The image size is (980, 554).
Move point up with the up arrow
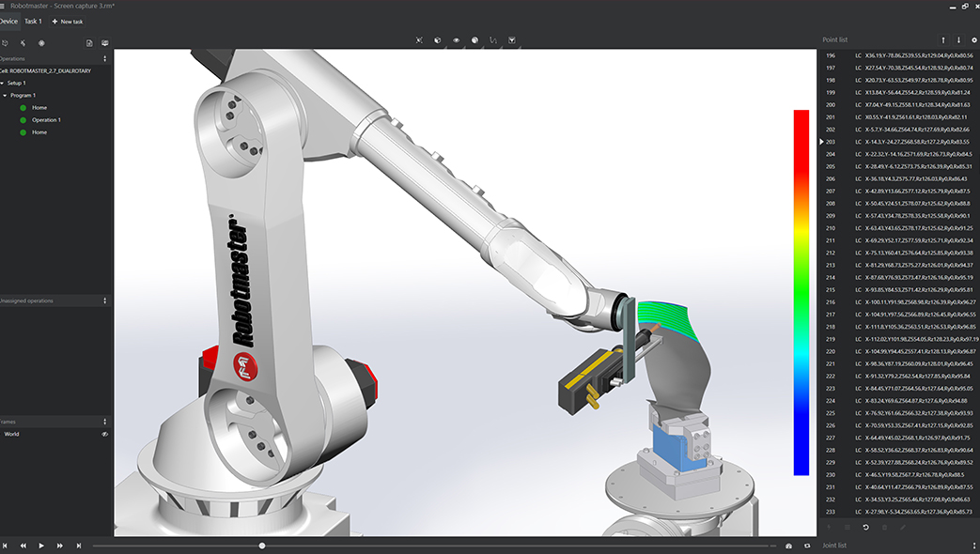[x=943, y=40]
